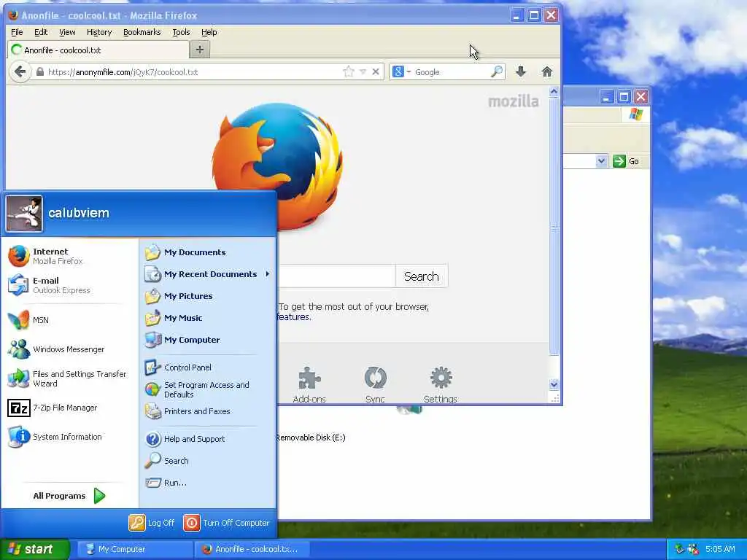
Task: Stop loading page with X in address bar
Action: coord(376,72)
